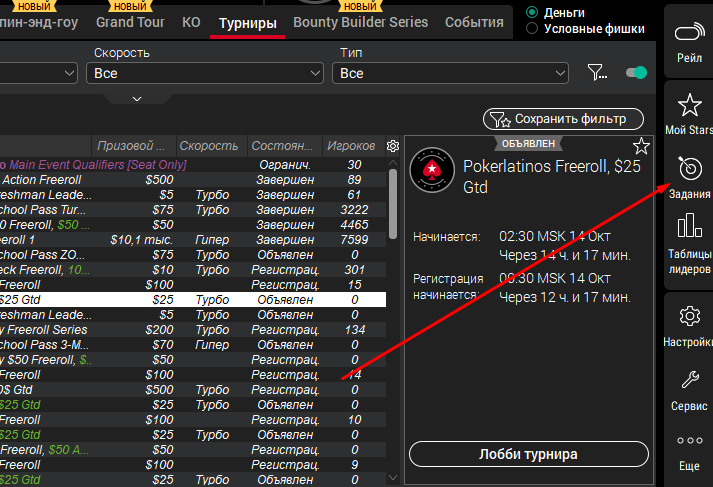Select the Условные фишки radio button
This screenshot has height=487, width=713.
coord(531,29)
